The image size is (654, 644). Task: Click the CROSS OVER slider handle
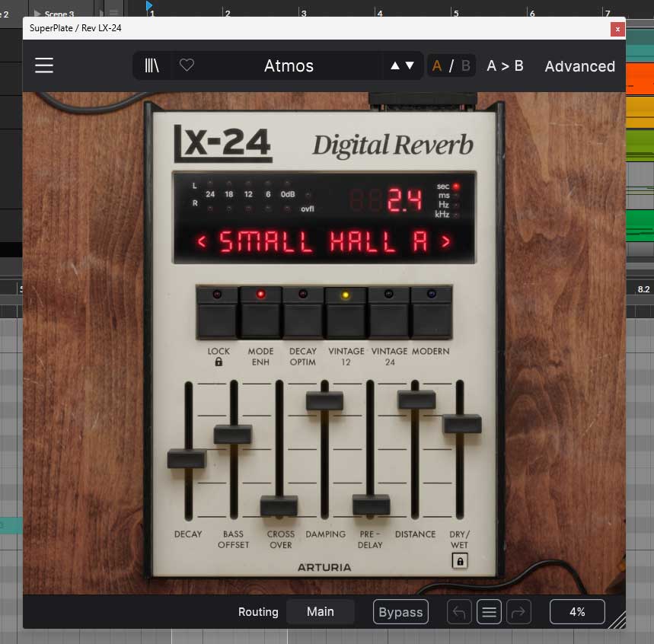[x=279, y=505]
